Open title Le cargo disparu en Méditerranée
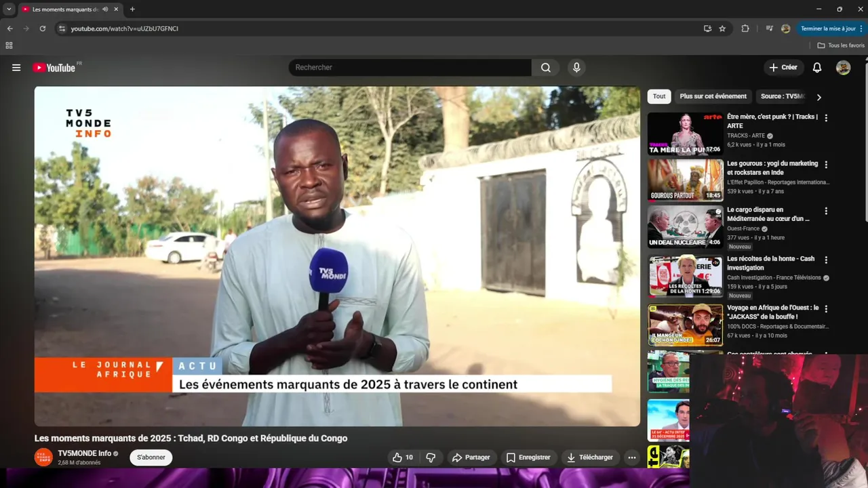 tap(768, 214)
